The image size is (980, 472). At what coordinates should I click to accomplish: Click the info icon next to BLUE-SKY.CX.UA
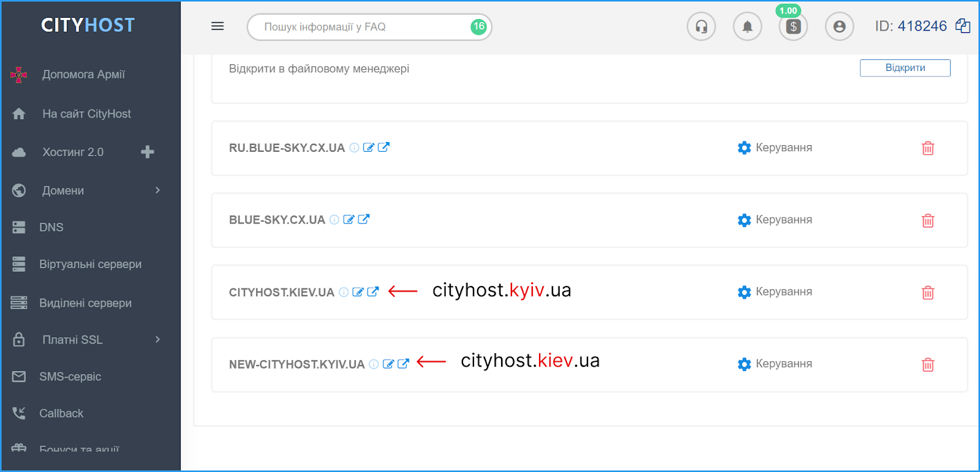click(x=334, y=220)
